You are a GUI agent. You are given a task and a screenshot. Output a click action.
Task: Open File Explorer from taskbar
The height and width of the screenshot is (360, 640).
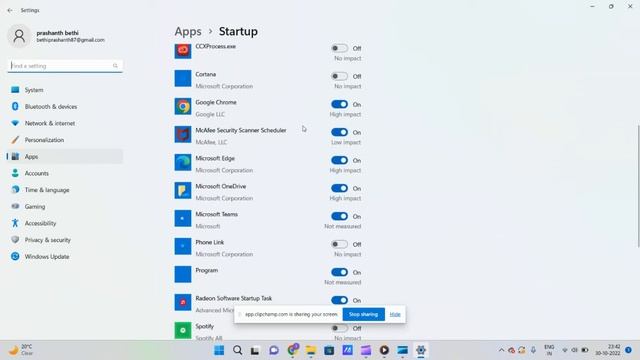pyautogui.click(x=311, y=350)
